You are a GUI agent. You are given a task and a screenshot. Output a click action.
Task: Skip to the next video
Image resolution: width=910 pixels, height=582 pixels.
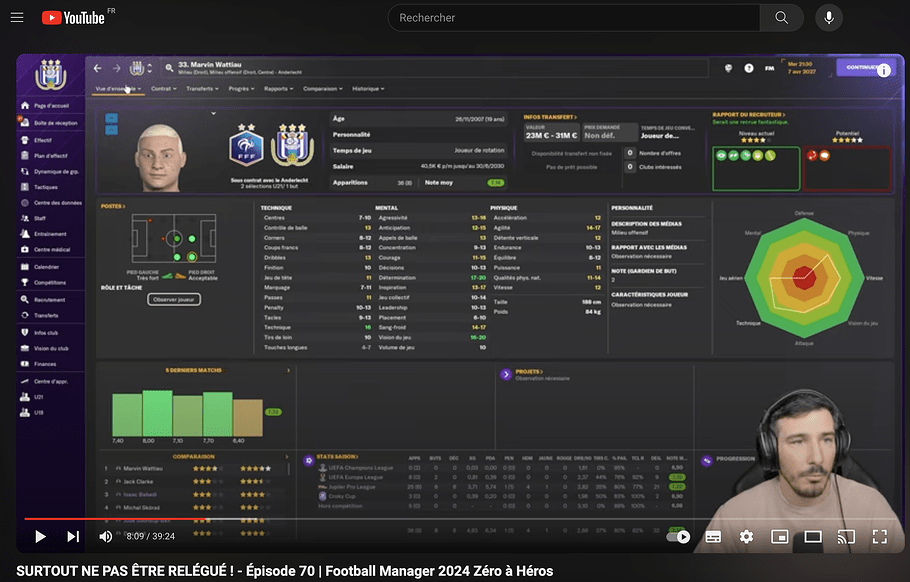(73, 536)
